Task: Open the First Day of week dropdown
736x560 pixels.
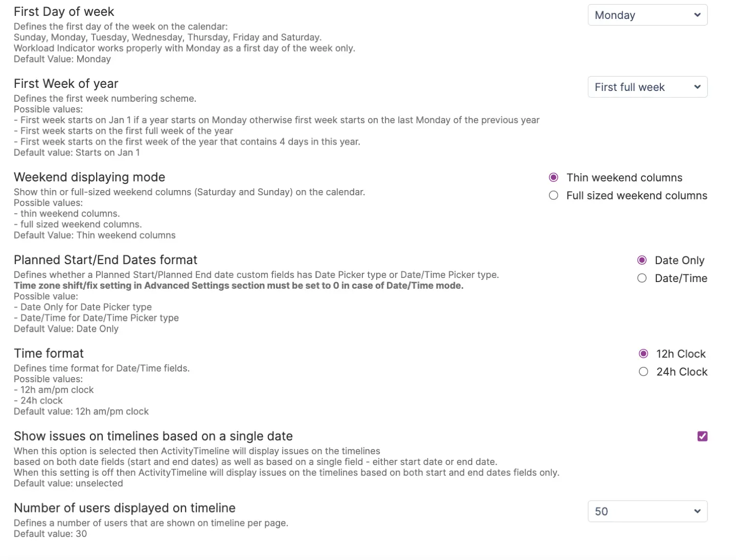Action: point(647,15)
